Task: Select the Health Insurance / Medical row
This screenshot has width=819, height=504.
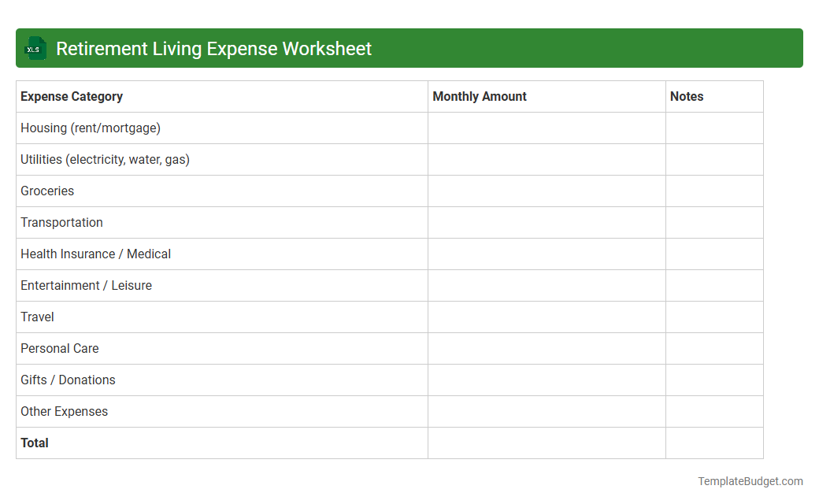Action: click(x=95, y=254)
